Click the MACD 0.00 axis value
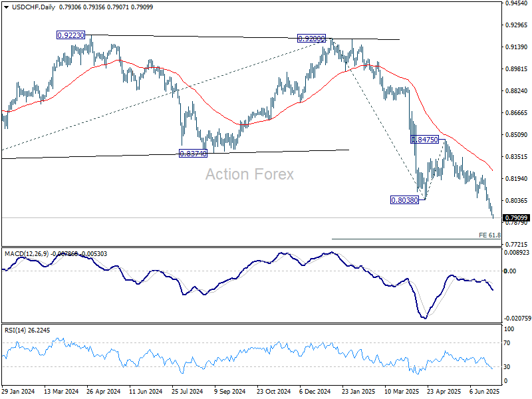Image resolution: width=532 pixels, height=399 pixels. 509,271
